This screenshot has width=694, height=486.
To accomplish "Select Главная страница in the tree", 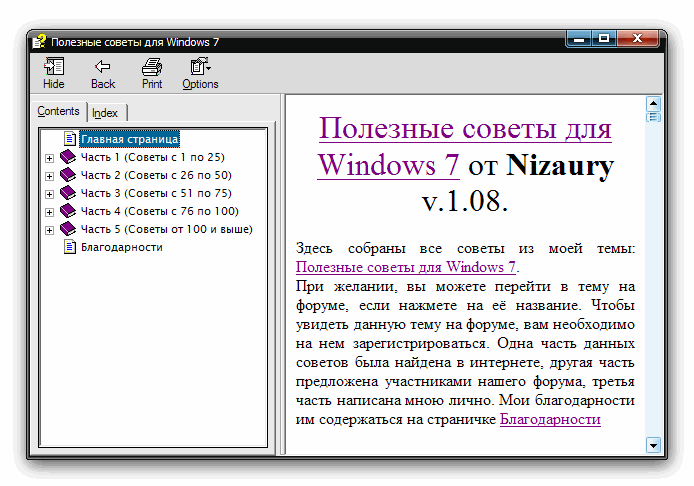I will [x=130, y=139].
